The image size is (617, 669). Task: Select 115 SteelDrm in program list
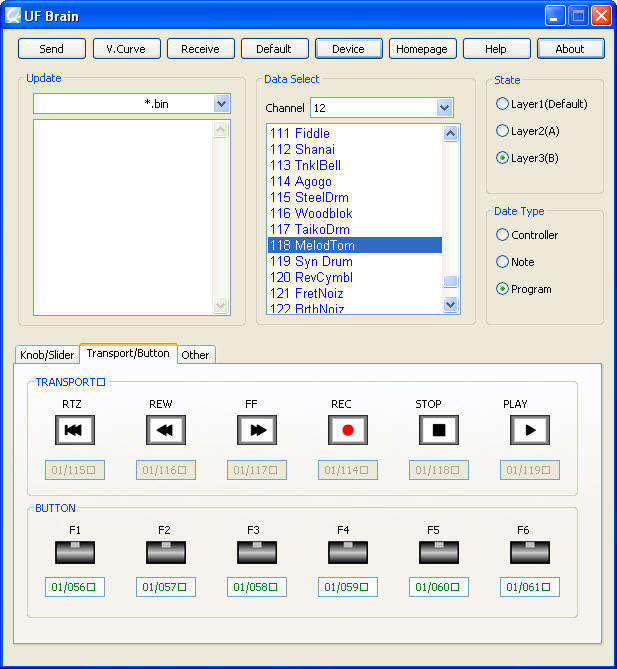pos(355,197)
